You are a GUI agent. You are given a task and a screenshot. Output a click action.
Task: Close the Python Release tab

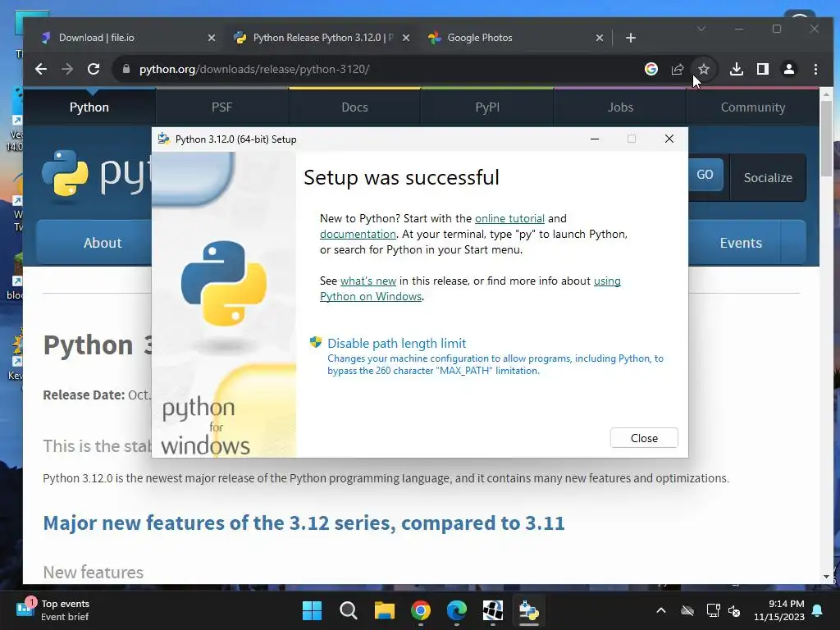pyautogui.click(x=406, y=38)
